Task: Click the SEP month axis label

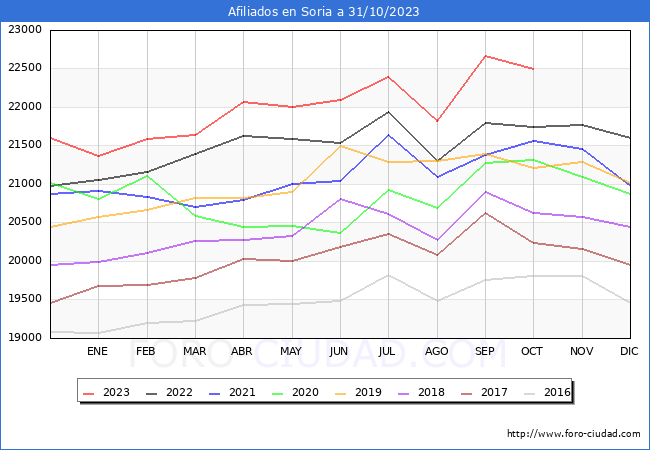Action: coord(485,351)
